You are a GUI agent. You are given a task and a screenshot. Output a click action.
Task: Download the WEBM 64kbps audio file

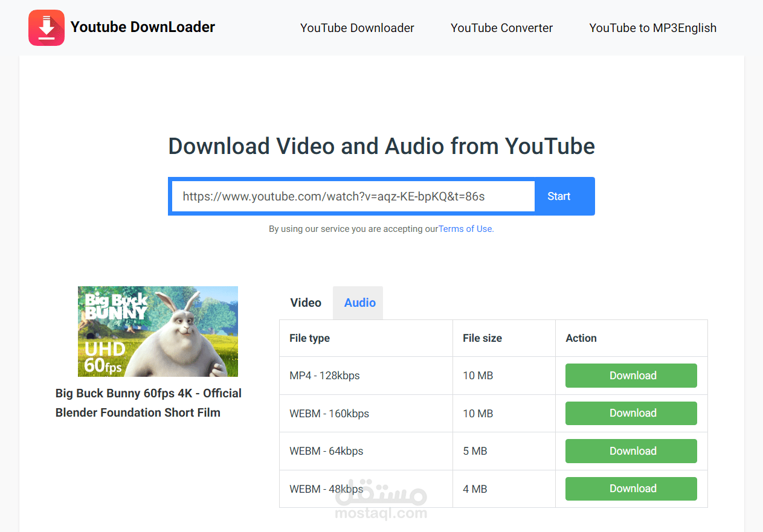point(631,450)
